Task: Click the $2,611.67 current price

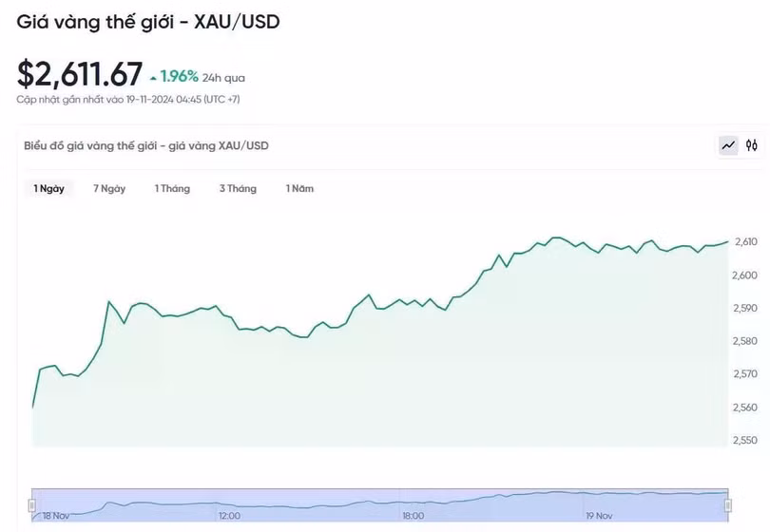Action: [x=80, y=73]
